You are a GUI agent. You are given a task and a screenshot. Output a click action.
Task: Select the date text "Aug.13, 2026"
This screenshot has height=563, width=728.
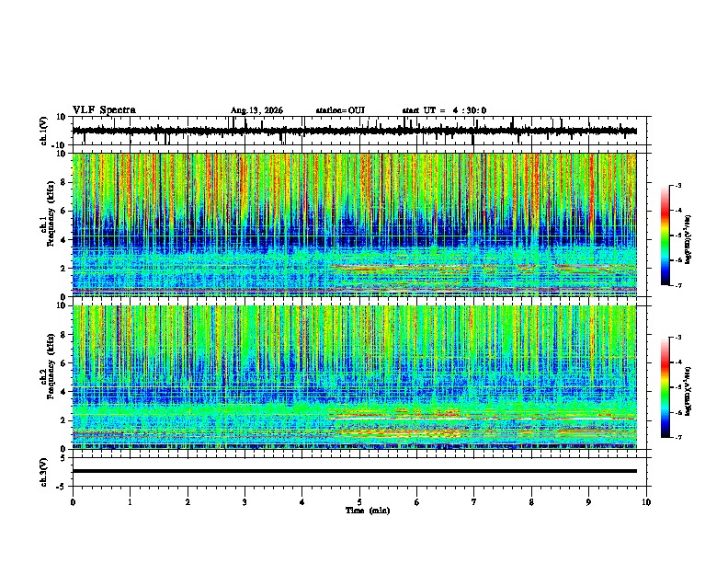coord(256,110)
